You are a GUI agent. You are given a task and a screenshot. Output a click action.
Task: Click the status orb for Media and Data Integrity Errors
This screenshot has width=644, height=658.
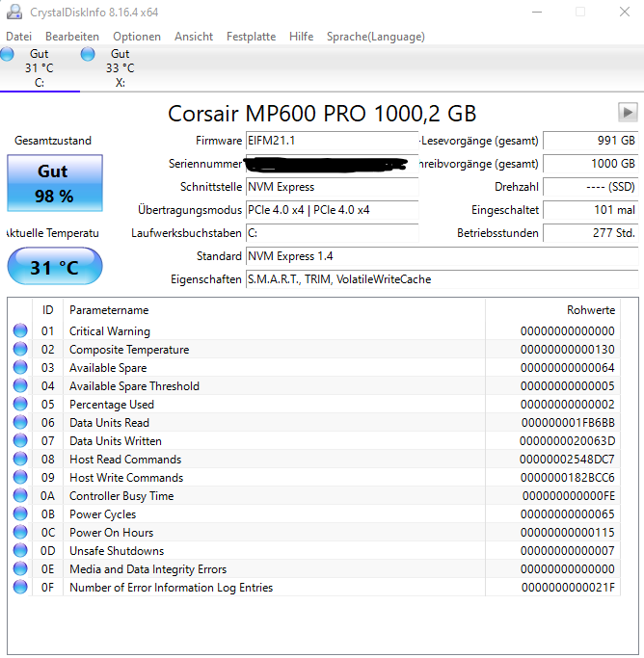[20, 568]
